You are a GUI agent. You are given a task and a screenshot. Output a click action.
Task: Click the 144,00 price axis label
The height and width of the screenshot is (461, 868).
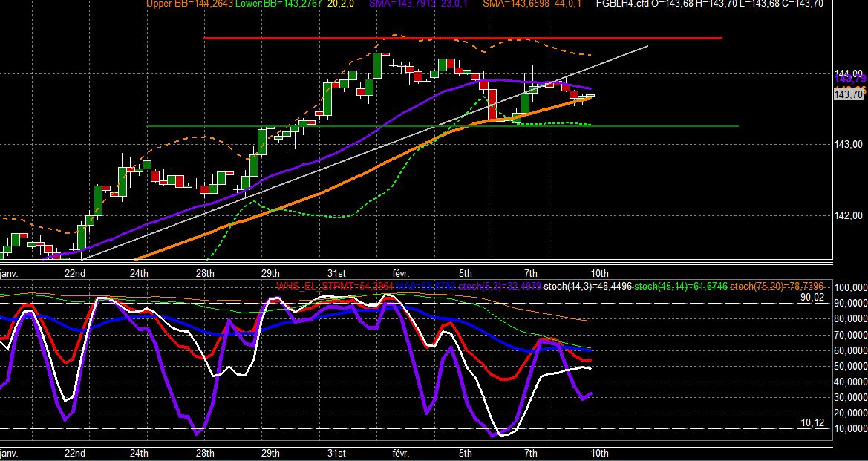[847, 73]
